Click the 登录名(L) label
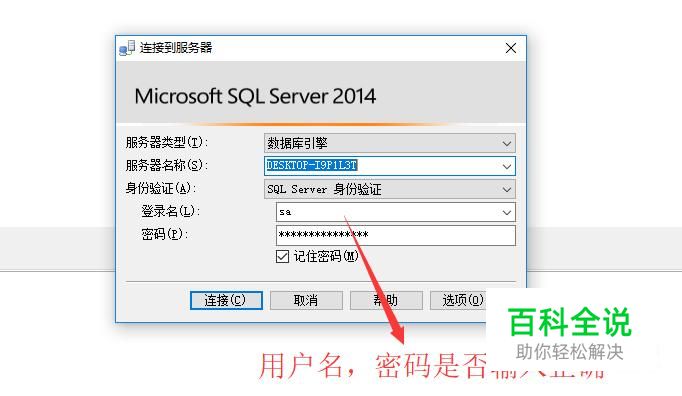682x396 pixels. 170,211
